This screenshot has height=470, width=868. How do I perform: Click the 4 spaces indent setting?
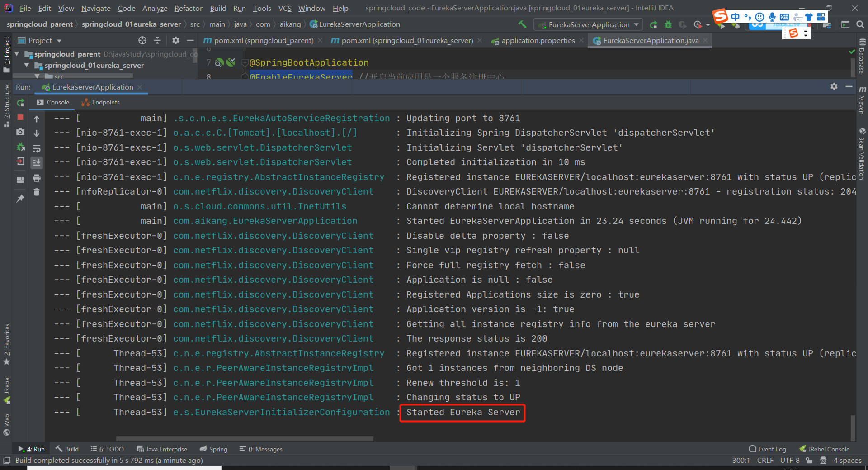coord(847,461)
